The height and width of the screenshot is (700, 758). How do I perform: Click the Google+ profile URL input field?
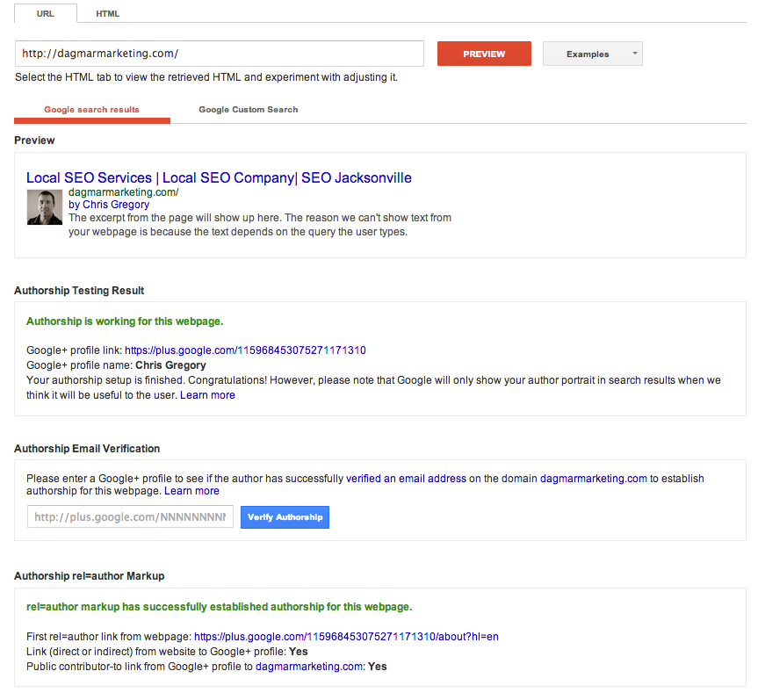pyautogui.click(x=130, y=517)
